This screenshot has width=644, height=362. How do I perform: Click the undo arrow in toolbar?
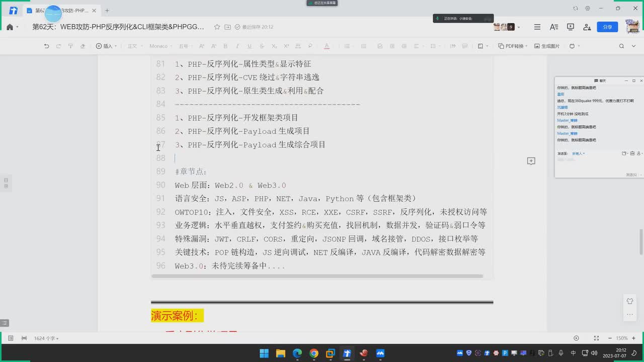[x=46, y=46]
